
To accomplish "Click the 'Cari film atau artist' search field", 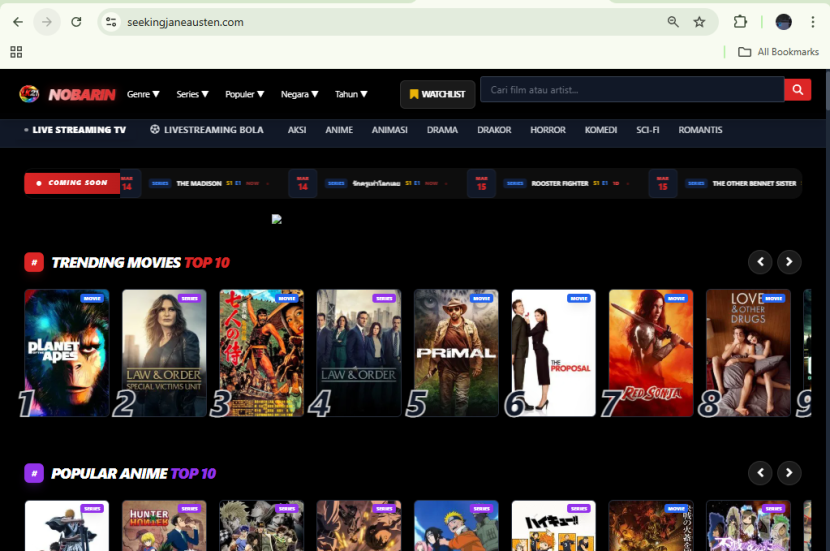I will click(632, 91).
